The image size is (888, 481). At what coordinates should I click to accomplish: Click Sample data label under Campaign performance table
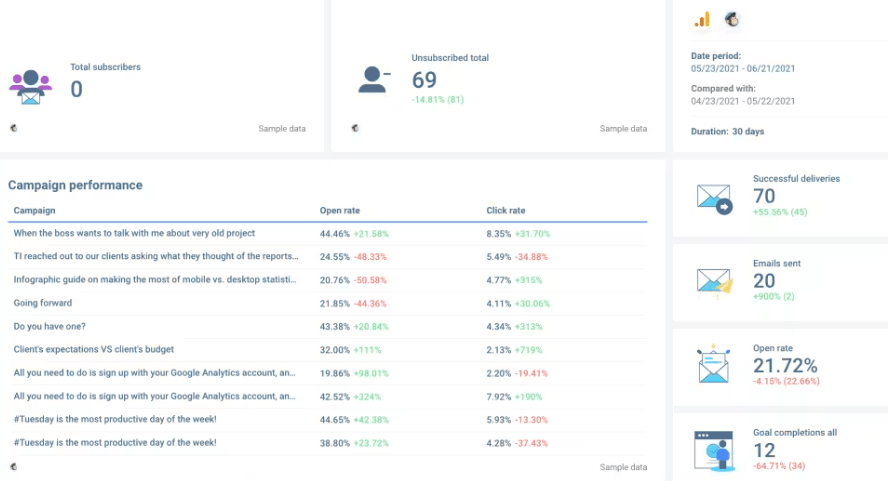(623, 467)
